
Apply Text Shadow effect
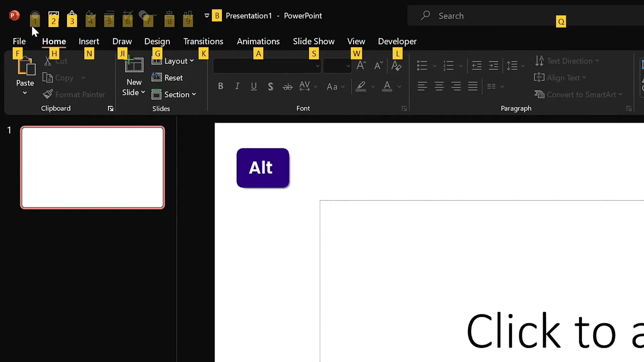(271, 86)
